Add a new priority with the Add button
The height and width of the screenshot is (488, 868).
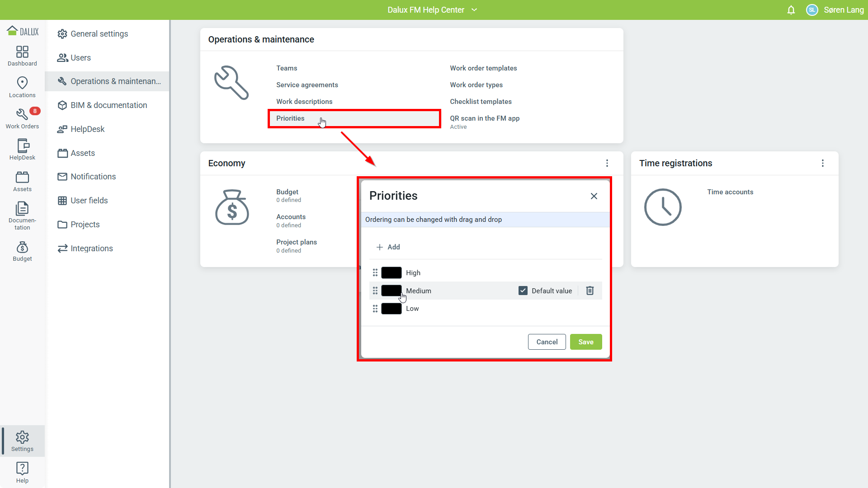click(x=388, y=247)
